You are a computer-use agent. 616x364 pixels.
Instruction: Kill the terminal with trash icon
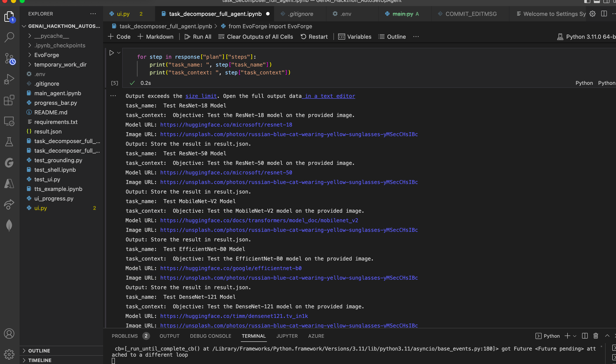[595, 336]
